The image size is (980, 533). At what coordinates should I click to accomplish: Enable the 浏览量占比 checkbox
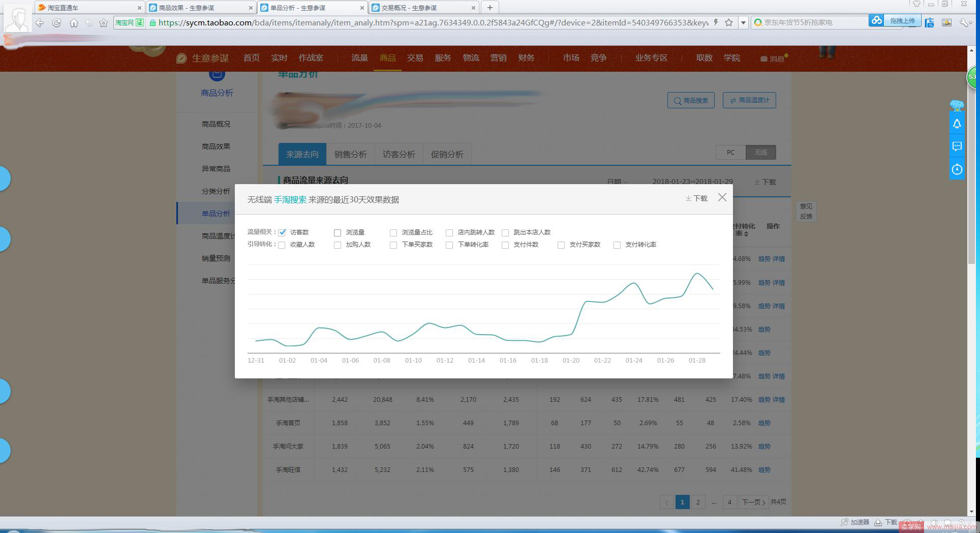pos(393,232)
